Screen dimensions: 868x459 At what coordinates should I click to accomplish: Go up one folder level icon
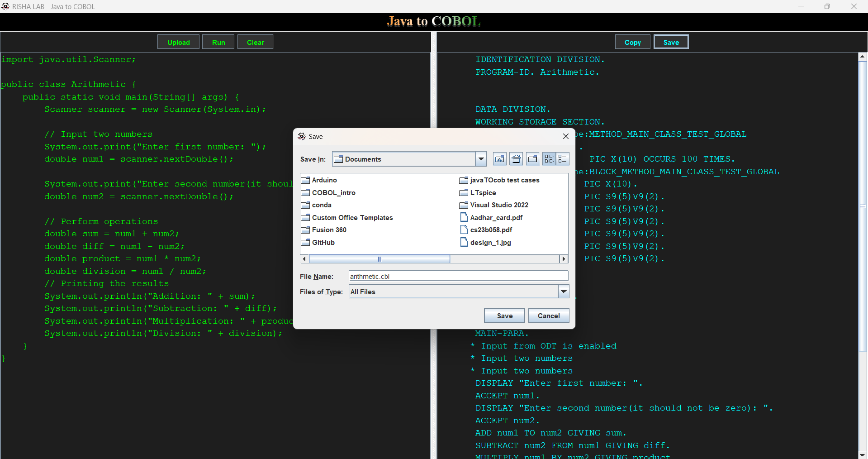tap(499, 159)
